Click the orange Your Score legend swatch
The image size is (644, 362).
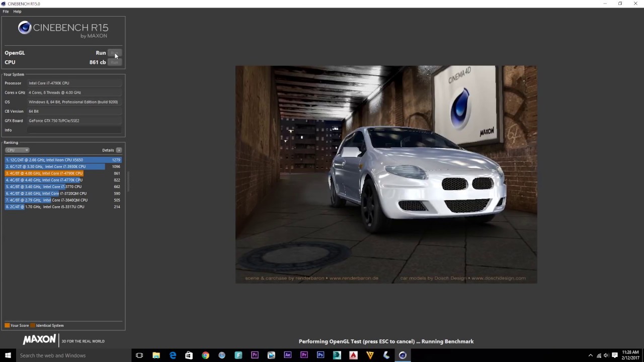(x=7, y=325)
